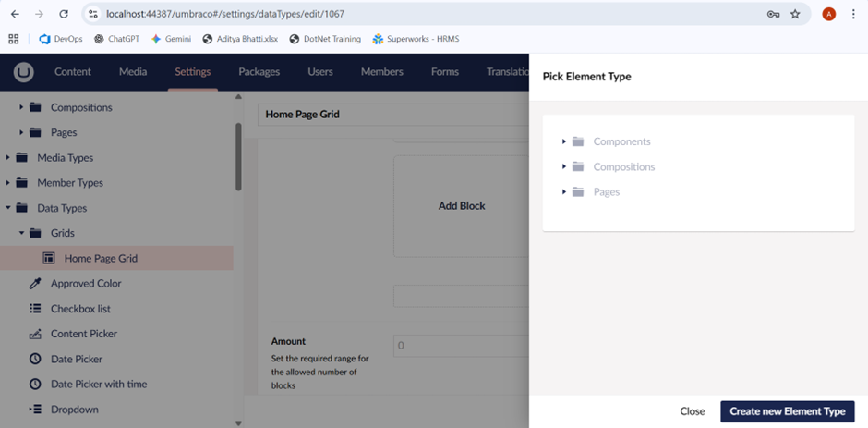This screenshot has width=868, height=428.
Task: Click the Dropdown data type icon
Action: (35, 410)
